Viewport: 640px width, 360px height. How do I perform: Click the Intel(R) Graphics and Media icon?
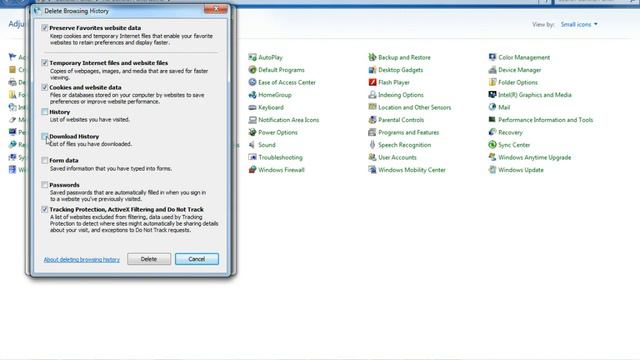[492, 95]
